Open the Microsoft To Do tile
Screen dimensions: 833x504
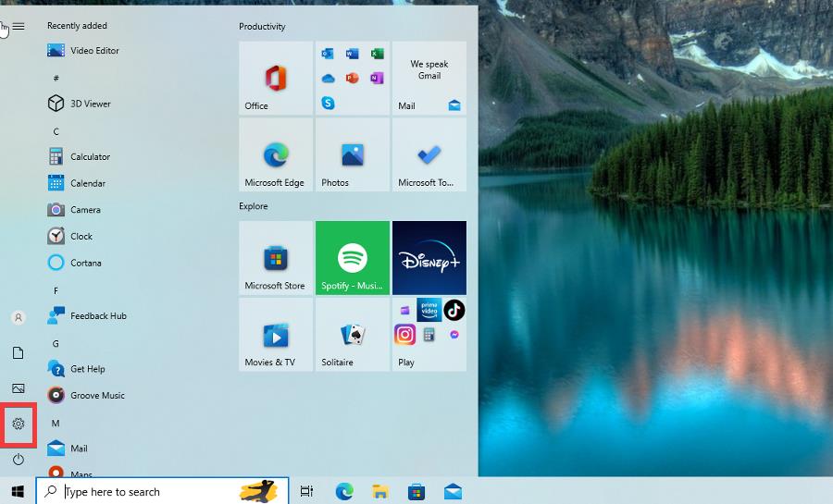click(x=429, y=154)
